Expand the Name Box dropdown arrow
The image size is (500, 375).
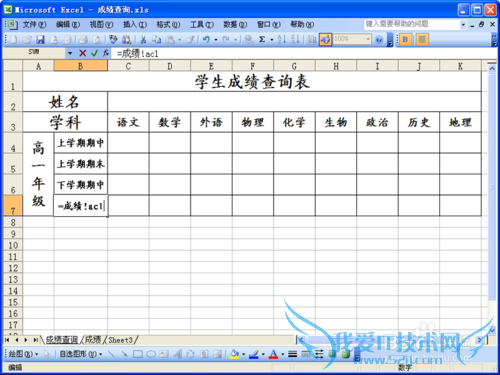click(70, 53)
